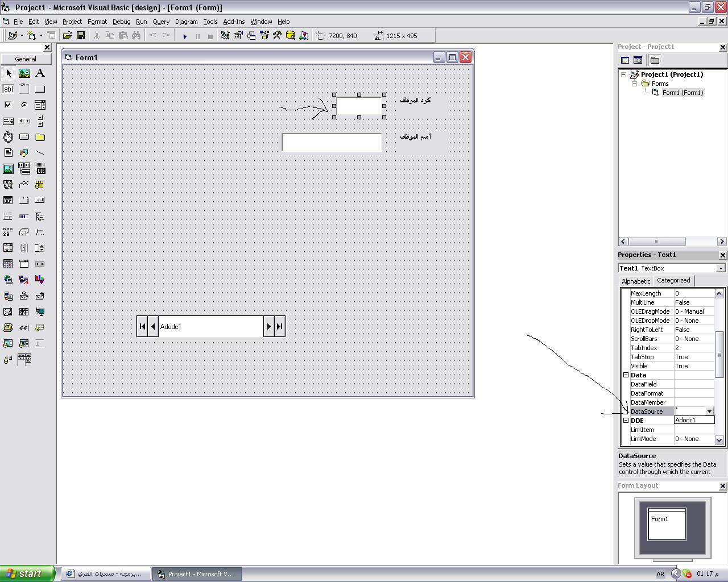
Task: Switch to the Alphabetic properties tab
Action: tap(636, 281)
